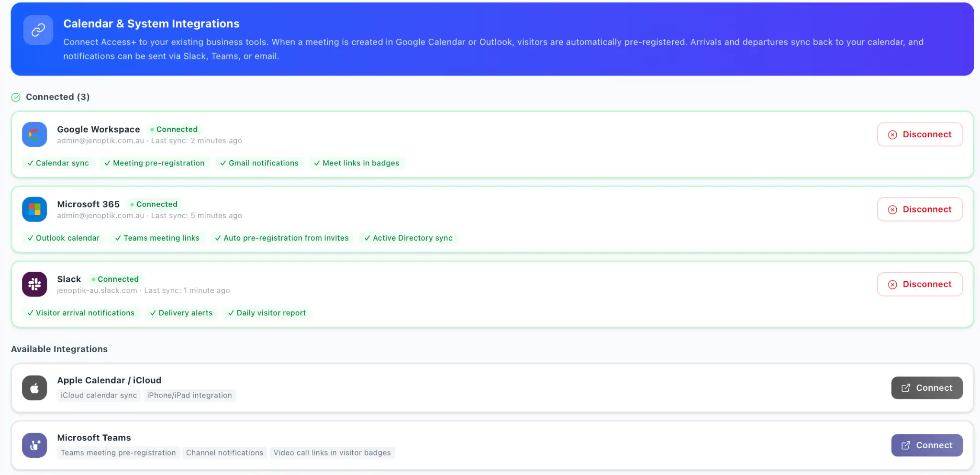Click the Google Workspace logo icon
This screenshot has height=475, width=980.
[34, 134]
